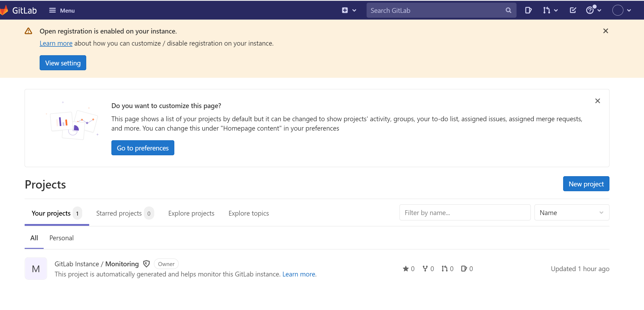Viewport: 644px width, 310px height.
Task: Click the Owner role badge
Action: click(166, 264)
